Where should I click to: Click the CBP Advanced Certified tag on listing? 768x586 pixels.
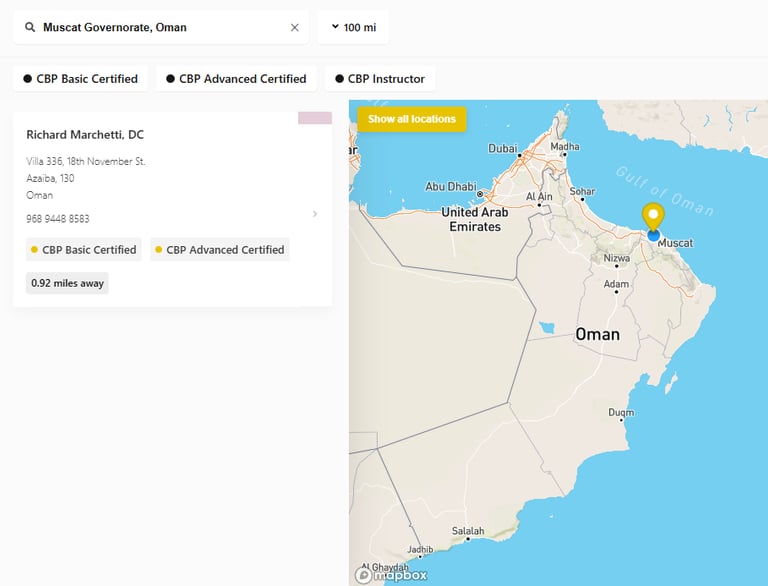(x=220, y=250)
